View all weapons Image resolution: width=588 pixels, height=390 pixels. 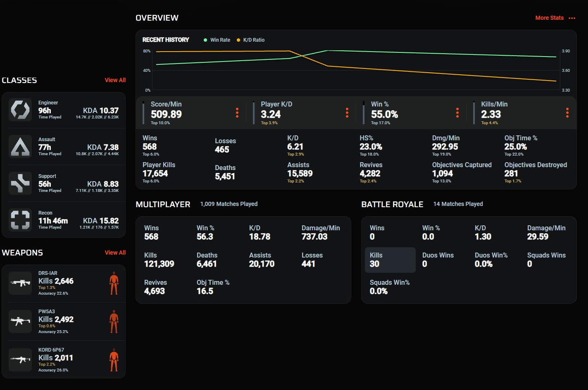coord(115,253)
